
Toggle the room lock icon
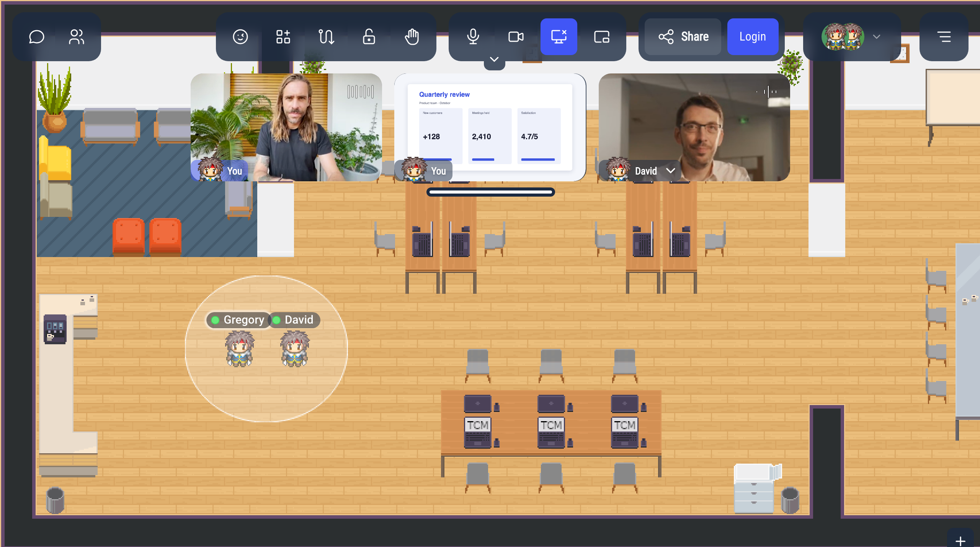tap(369, 37)
